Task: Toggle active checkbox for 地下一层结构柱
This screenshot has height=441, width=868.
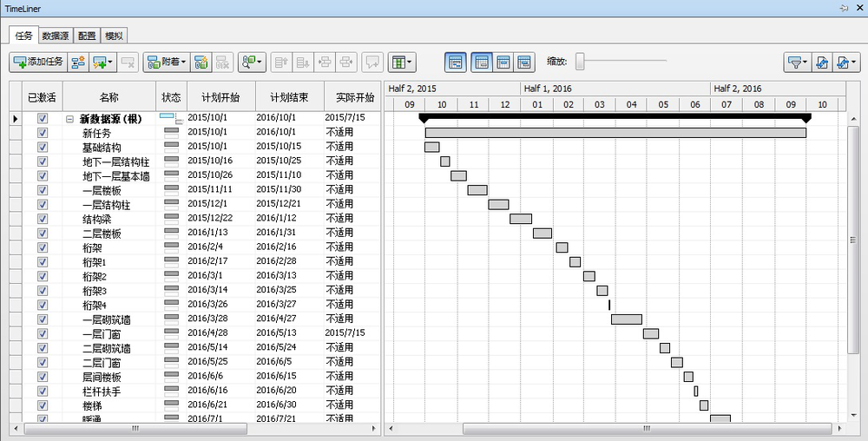Action: [x=43, y=161]
